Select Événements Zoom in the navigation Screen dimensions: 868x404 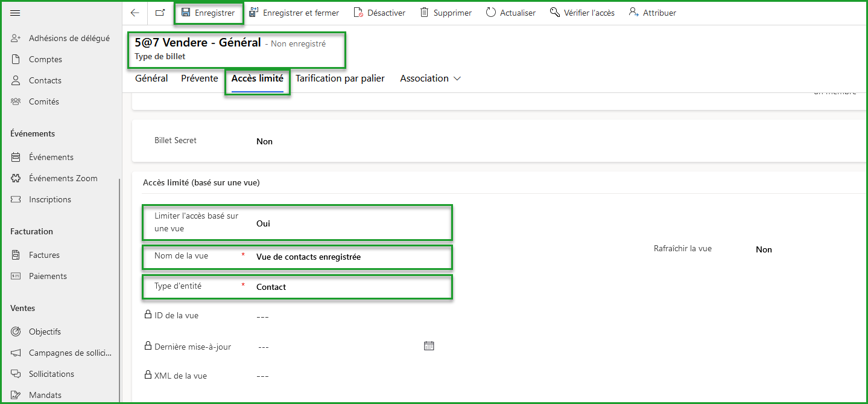click(63, 178)
